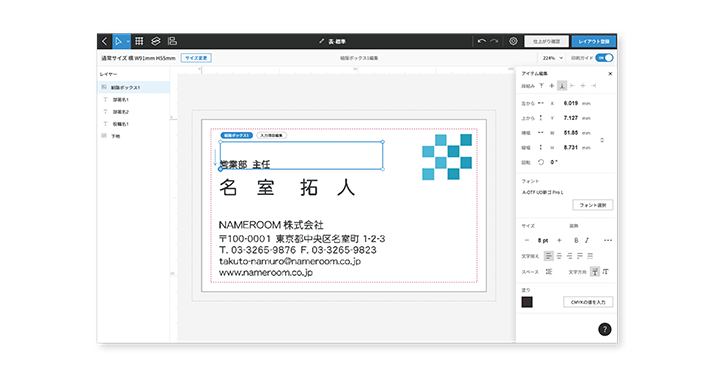Click the layout template icon in the toolbar
Screen dimensions: 714x376
(x=172, y=41)
